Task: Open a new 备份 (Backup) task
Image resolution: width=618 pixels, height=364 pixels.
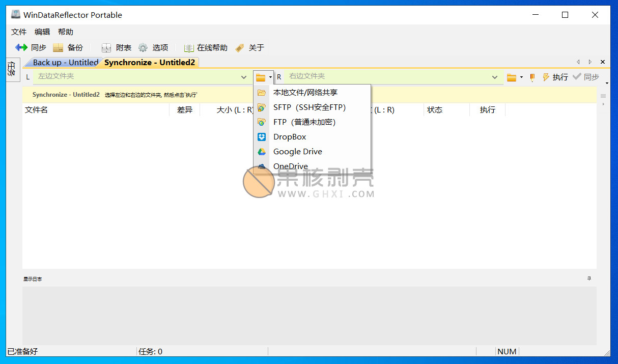Action: [69, 47]
